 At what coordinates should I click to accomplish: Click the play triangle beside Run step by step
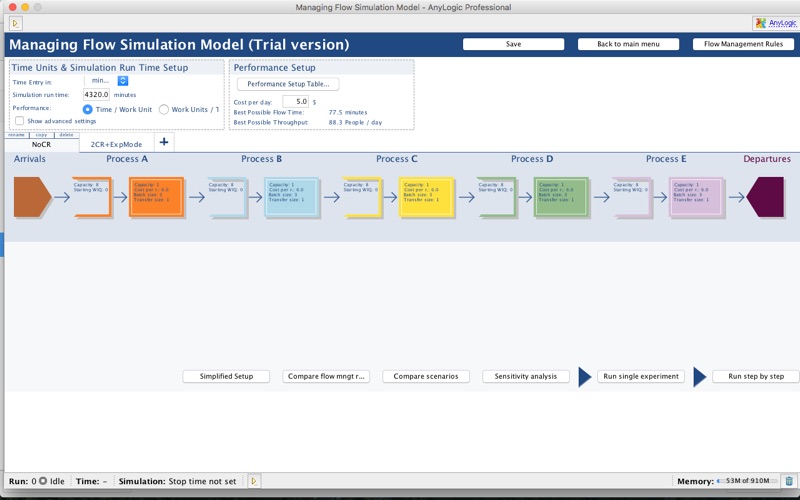coord(699,377)
